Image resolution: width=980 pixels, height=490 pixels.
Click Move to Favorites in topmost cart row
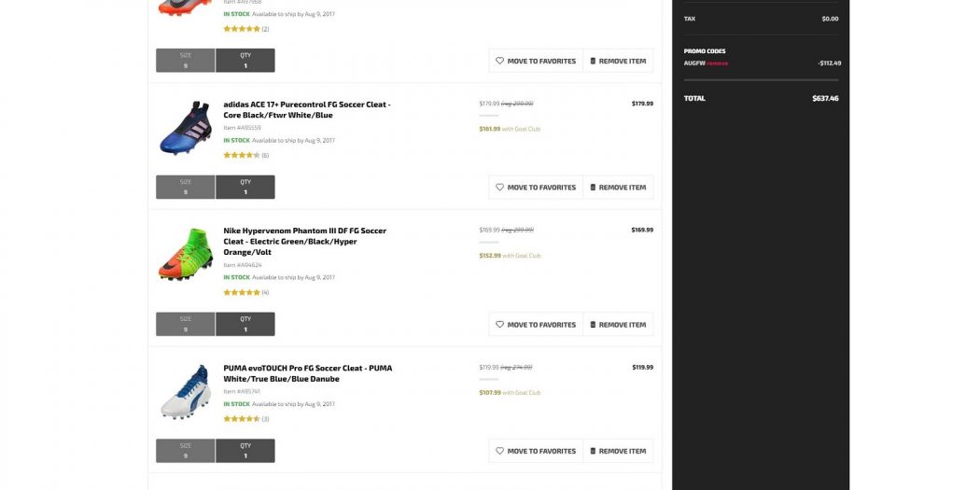pos(536,61)
